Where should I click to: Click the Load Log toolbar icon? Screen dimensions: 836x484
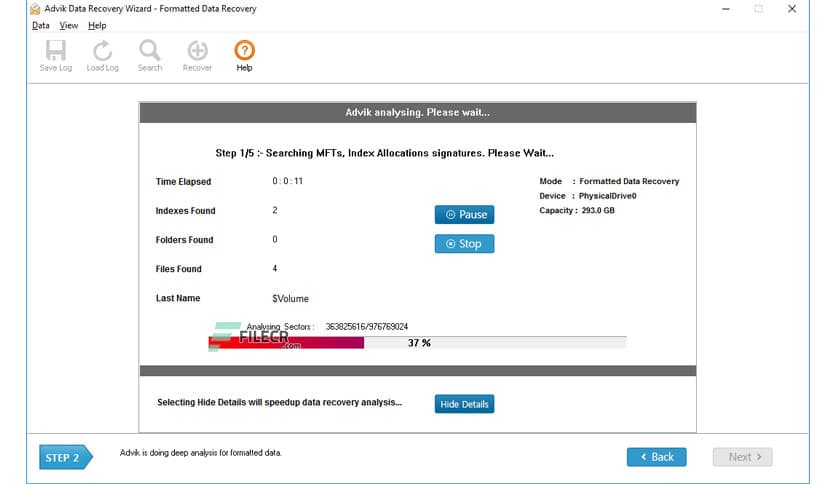(102, 55)
